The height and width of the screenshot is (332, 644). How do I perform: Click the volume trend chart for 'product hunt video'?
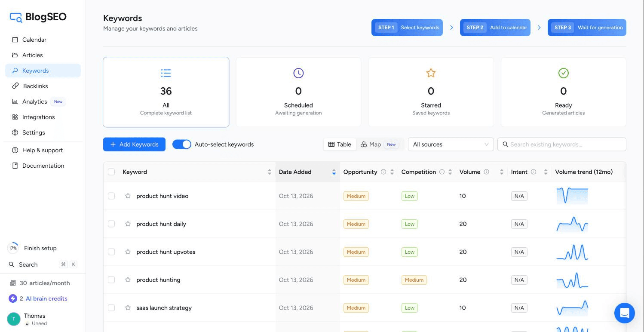point(572,196)
